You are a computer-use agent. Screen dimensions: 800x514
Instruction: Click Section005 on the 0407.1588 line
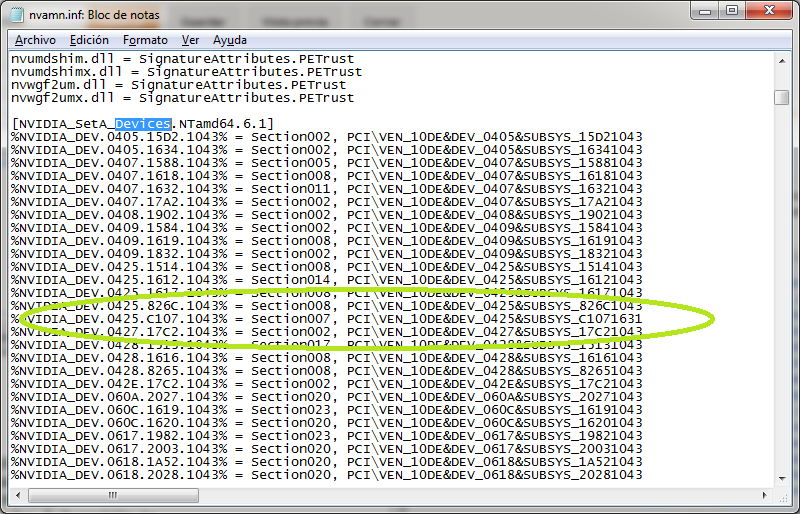(291, 163)
